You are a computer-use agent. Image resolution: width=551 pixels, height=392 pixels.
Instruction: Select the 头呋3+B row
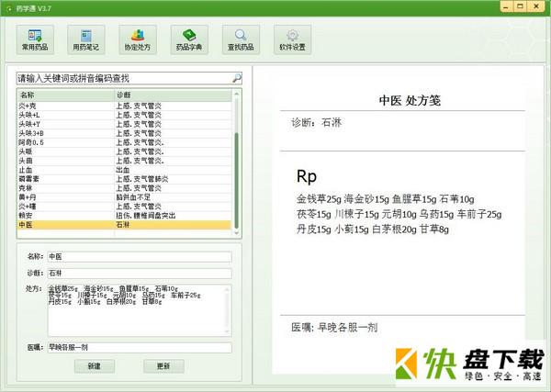pos(125,133)
